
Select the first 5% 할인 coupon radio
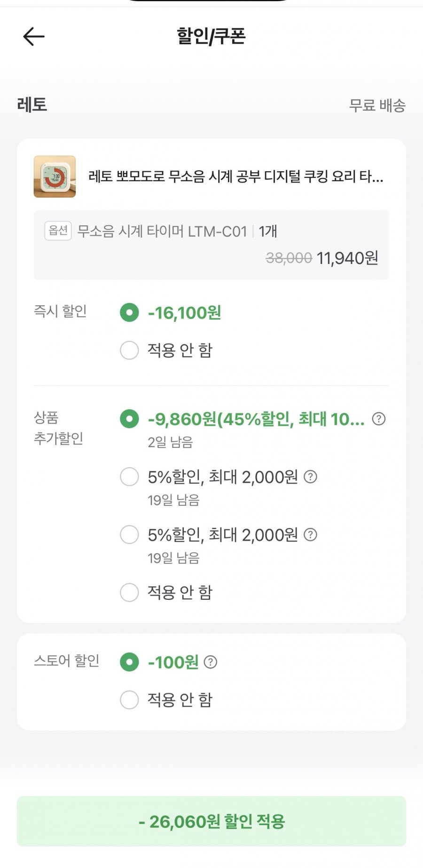tap(129, 477)
